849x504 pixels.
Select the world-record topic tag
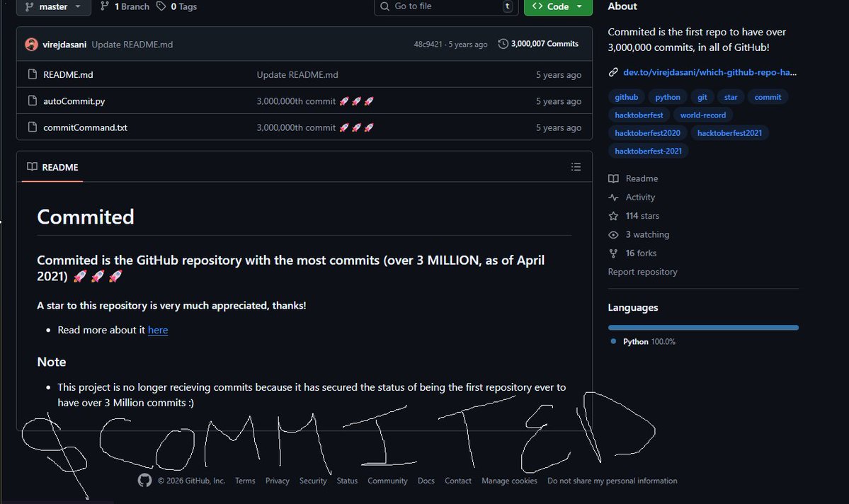coord(703,115)
